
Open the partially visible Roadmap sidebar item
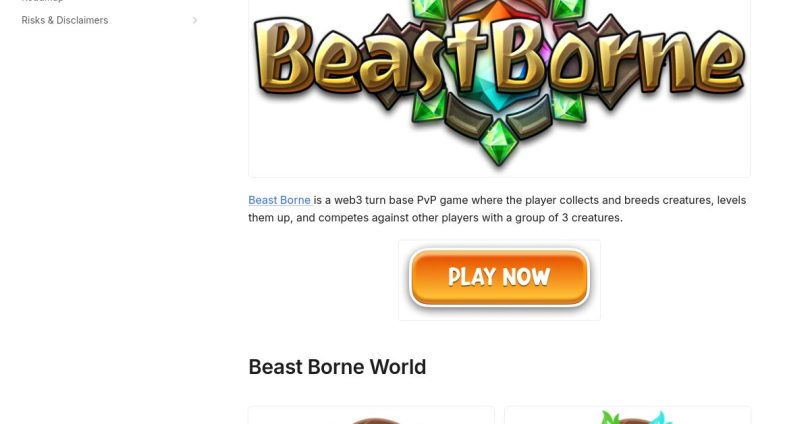(x=42, y=1)
